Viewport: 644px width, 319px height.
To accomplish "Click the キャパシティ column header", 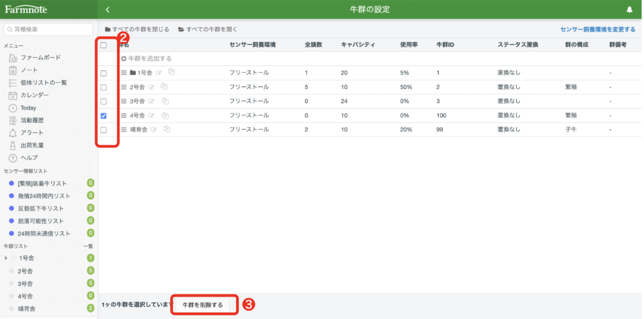I will click(358, 45).
